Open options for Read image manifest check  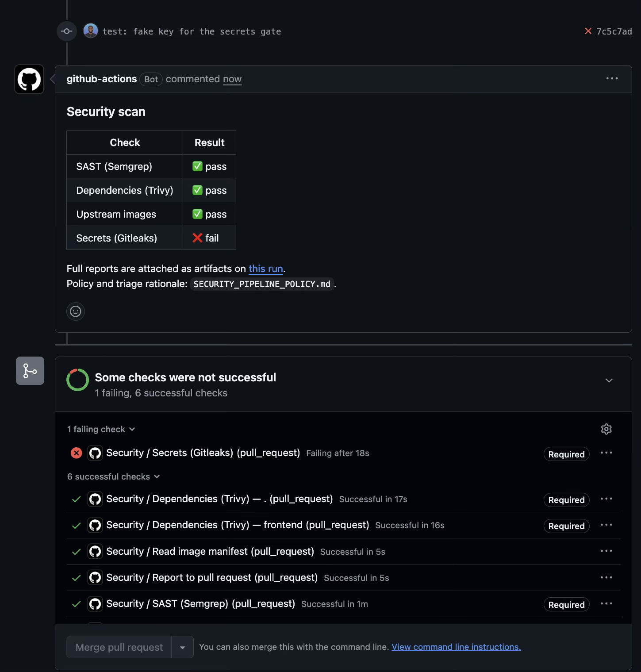coord(606,551)
